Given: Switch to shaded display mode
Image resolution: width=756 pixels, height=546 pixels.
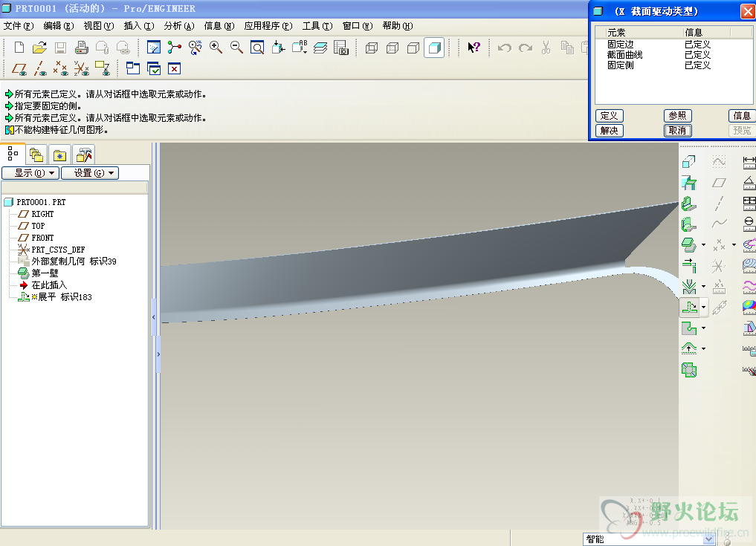Looking at the screenshot, I should [434, 48].
